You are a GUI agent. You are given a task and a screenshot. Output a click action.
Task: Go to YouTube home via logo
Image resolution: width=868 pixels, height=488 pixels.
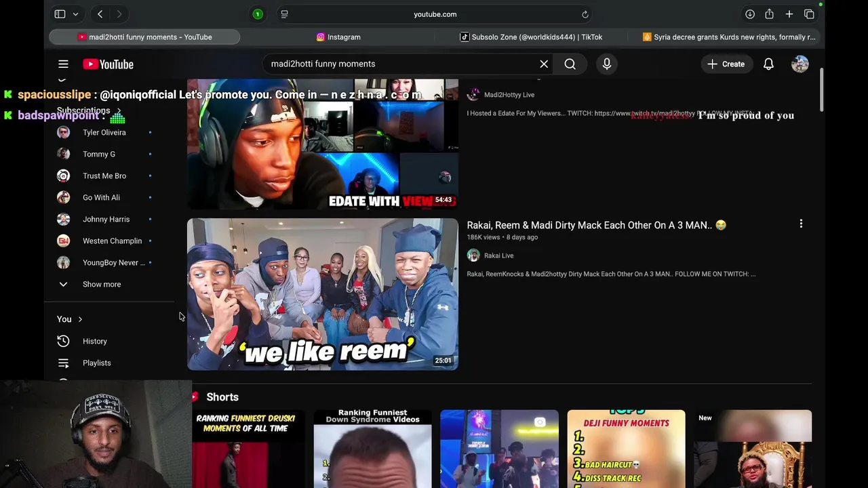(108, 64)
